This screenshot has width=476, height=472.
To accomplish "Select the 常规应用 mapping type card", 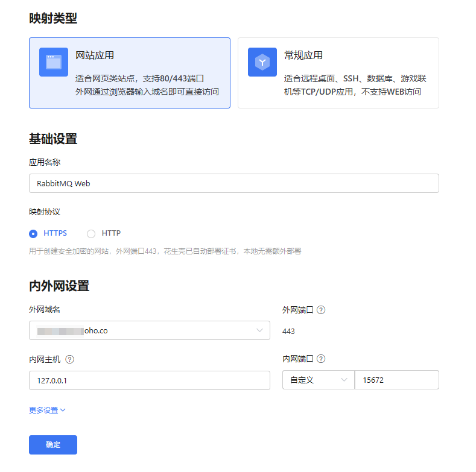I will [x=338, y=73].
